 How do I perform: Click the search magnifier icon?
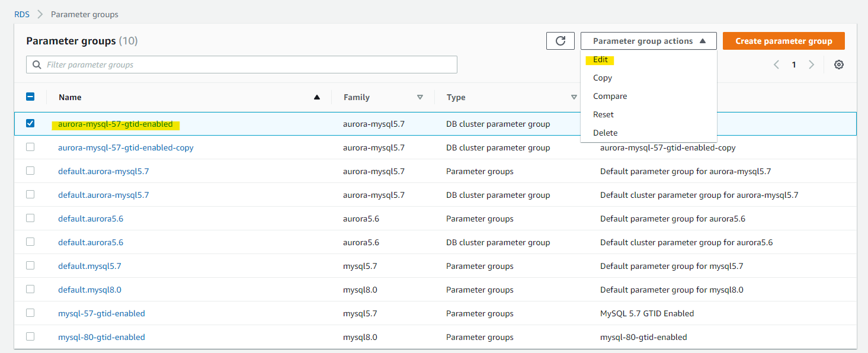(37, 65)
